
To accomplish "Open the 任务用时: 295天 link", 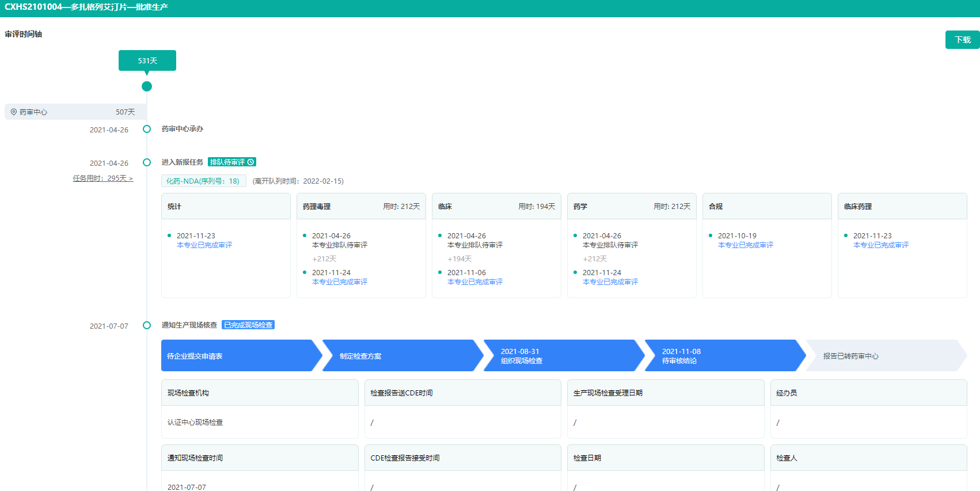I will (102, 178).
